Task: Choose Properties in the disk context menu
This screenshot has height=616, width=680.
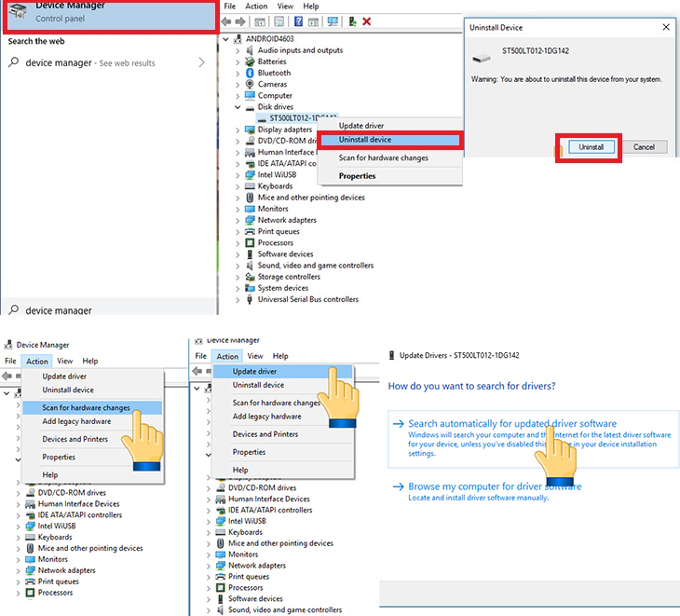Action: (x=390, y=176)
